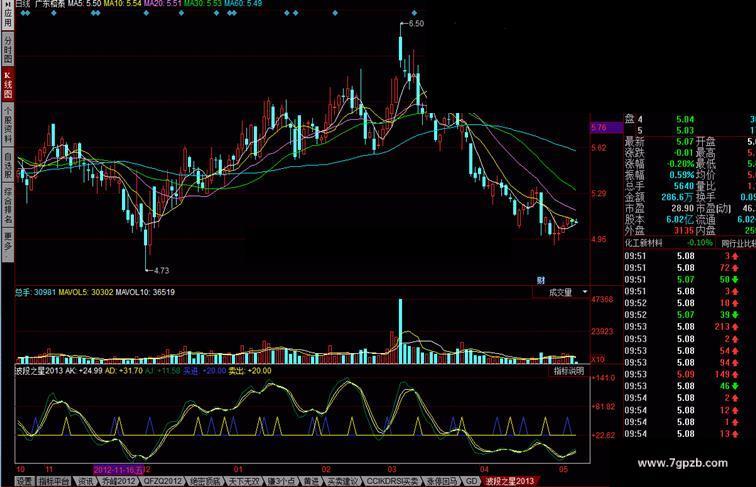Click the 财 marker on the chart

click(540, 281)
